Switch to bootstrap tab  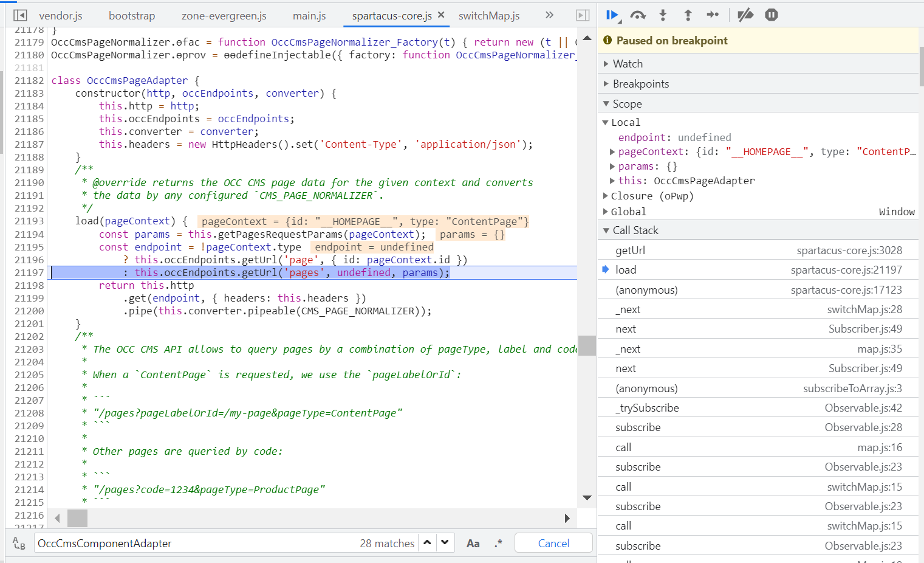tap(132, 16)
